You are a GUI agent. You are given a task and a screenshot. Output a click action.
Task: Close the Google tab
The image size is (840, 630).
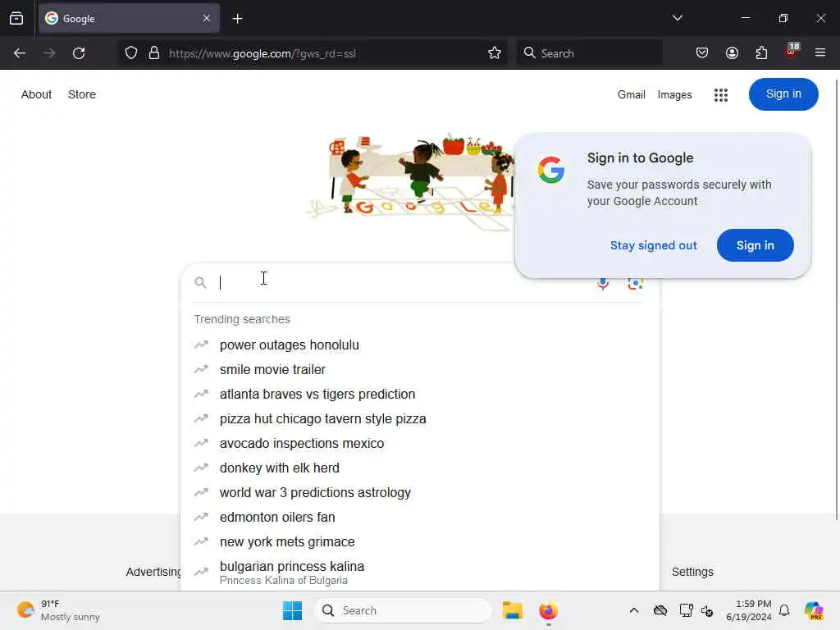[207, 19]
